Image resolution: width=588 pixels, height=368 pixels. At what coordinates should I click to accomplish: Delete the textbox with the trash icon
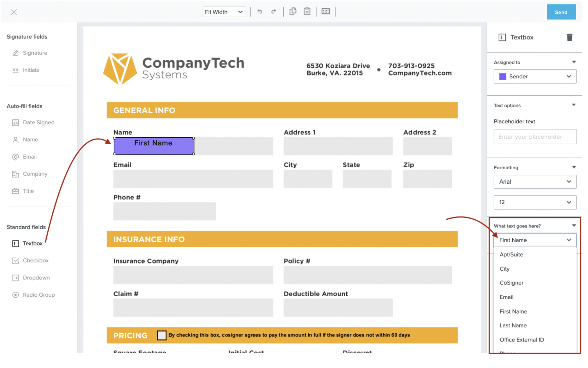(x=570, y=37)
